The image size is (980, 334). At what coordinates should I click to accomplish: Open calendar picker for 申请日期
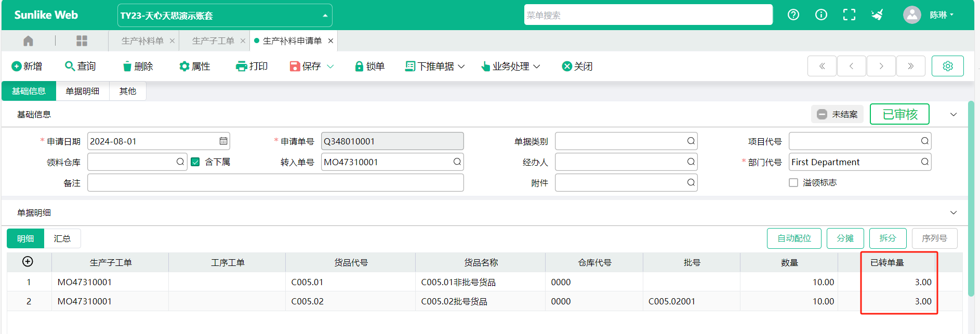pyautogui.click(x=223, y=141)
